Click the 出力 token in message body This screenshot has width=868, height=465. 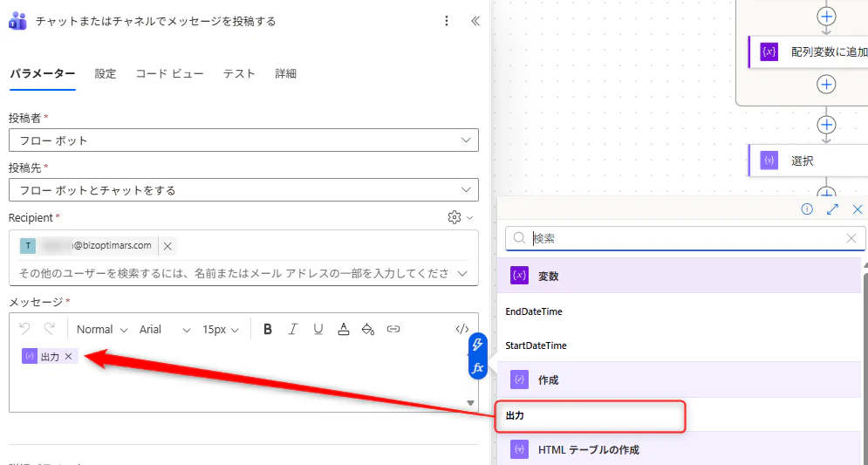(x=50, y=357)
